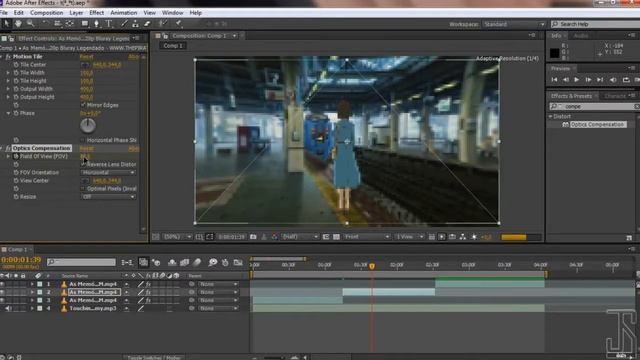Enable the Optimal Pixels checkbox
The width and height of the screenshot is (640, 360).
[x=83, y=189]
